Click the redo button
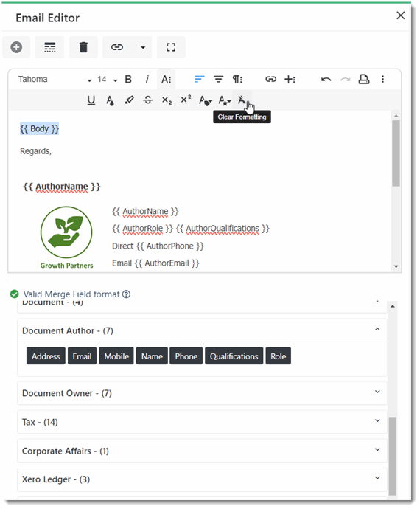This screenshot has width=420, height=509. 345,80
